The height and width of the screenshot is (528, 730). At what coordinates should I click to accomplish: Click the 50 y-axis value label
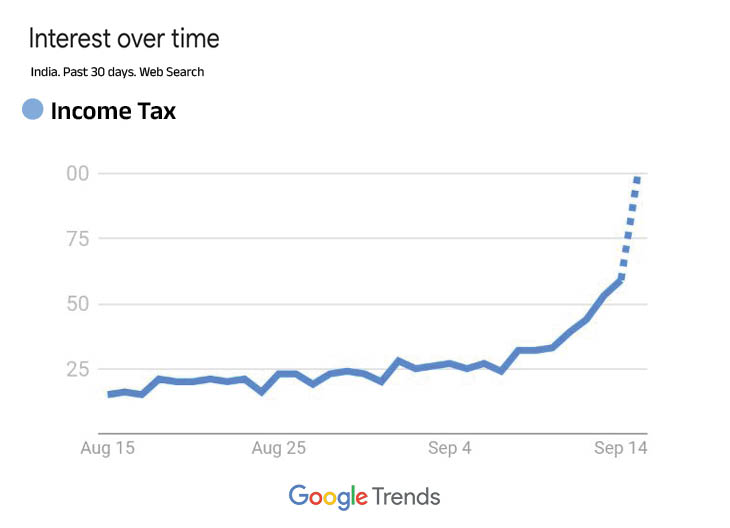77,304
